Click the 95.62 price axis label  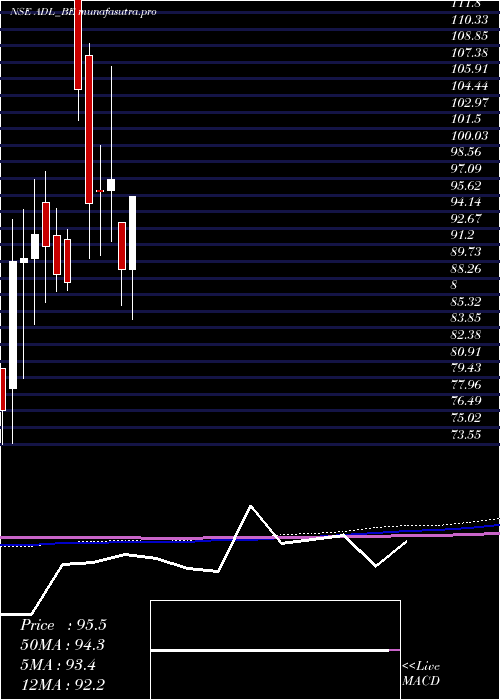pos(467,186)
